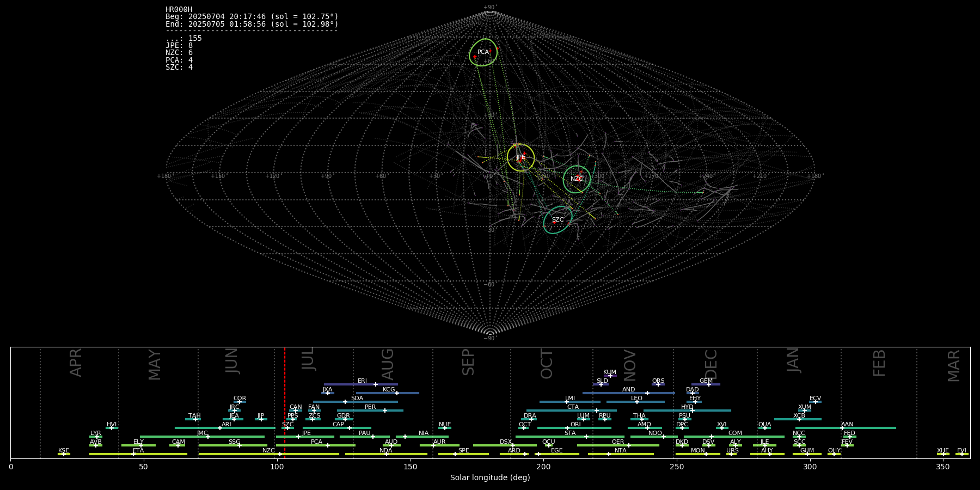Click the NDA shower label in timeline
Screen dimensions: 980x490
(386, 451)
